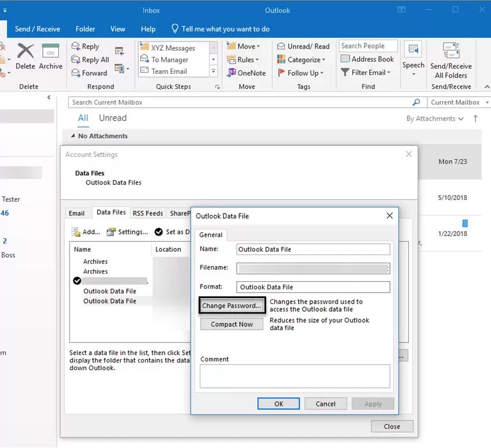Click data file Settings icon
This screenshot has height=448, width=491.
click(x=111, y=232)
